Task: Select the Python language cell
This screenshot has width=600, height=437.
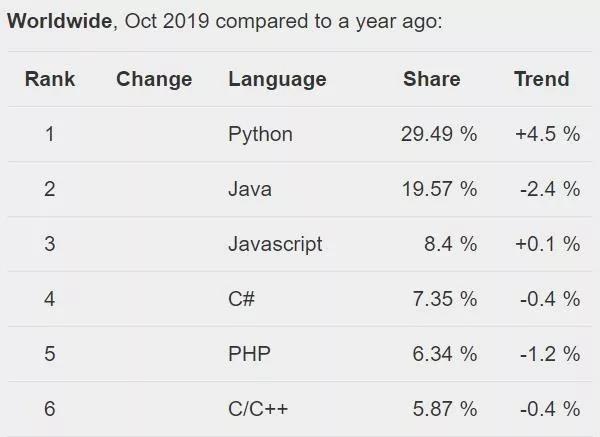Action: click(x=260, y=134)
